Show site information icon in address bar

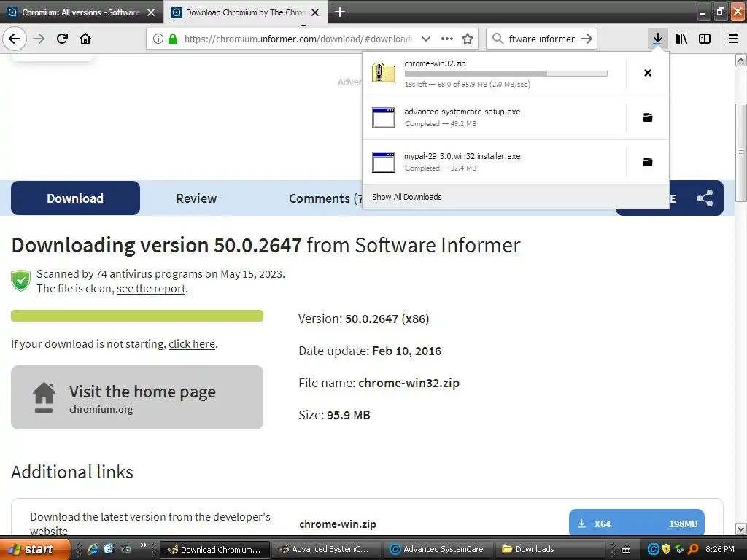(x=158, y=39)
